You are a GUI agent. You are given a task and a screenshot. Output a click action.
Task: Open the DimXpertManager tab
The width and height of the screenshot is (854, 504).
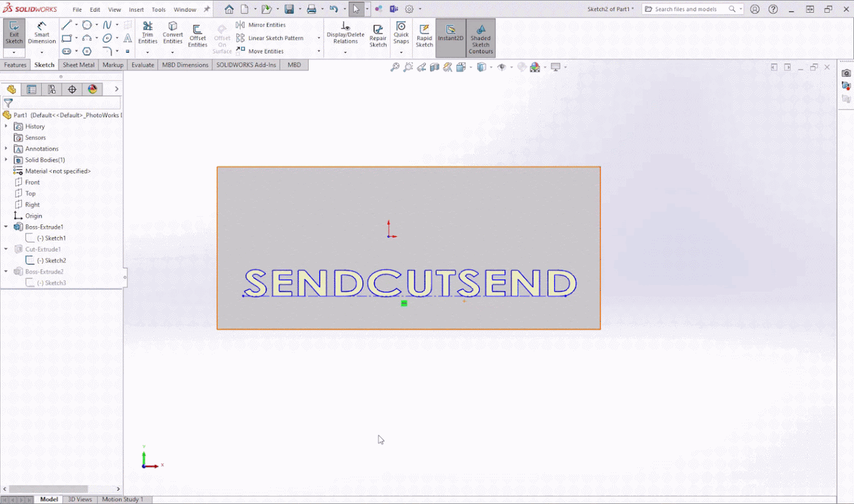click(72, 89)
